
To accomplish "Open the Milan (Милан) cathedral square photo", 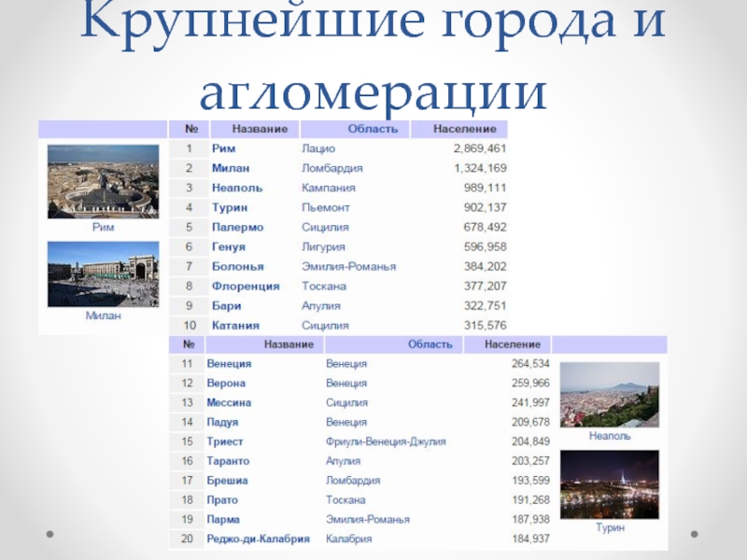I will [x=103, y=274].
